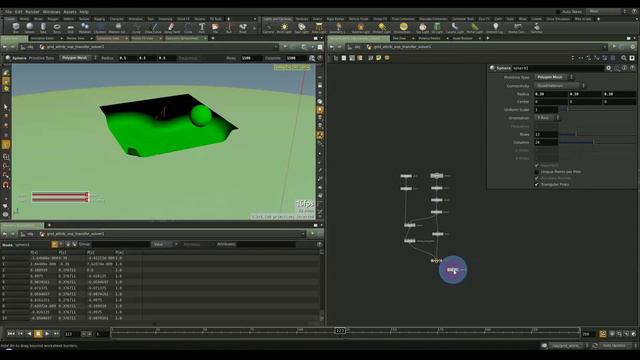Image resolution: width=640 pixels, height=360 pixels.
Task: Open the spreadsheet View dropdown
Action: tap(164, 244)
